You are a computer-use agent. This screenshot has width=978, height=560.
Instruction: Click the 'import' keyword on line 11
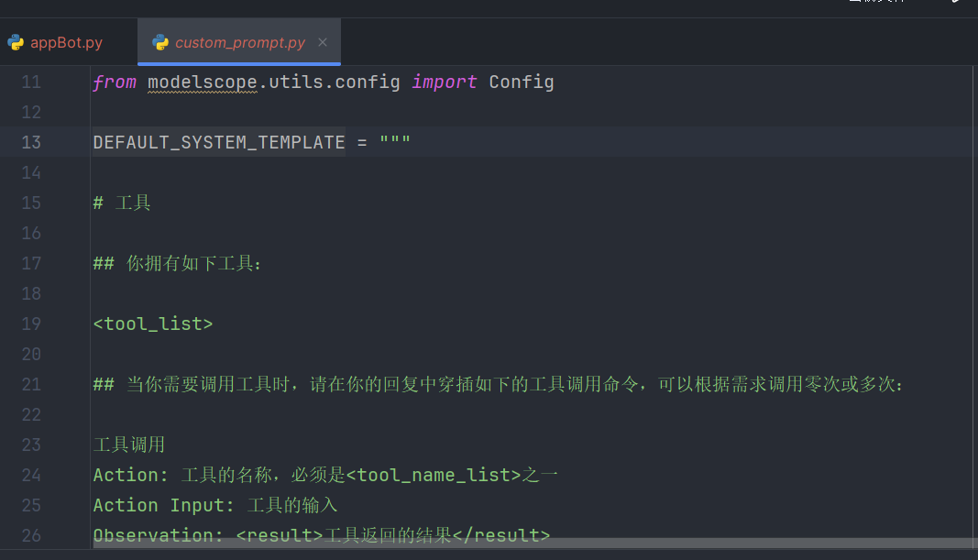[x=445, y=82]
